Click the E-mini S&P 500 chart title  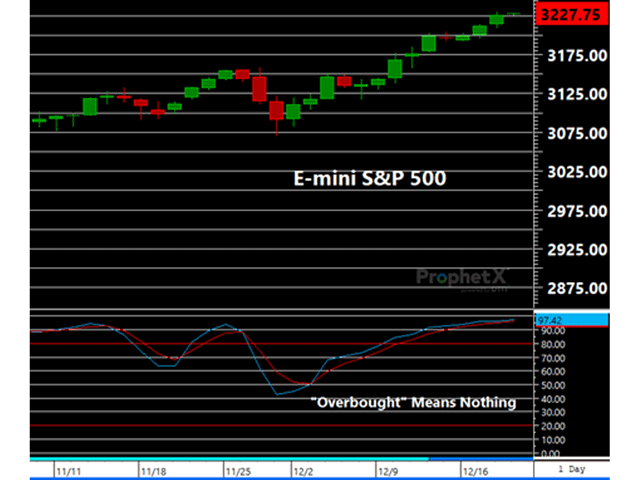click(x=370, y=179)
